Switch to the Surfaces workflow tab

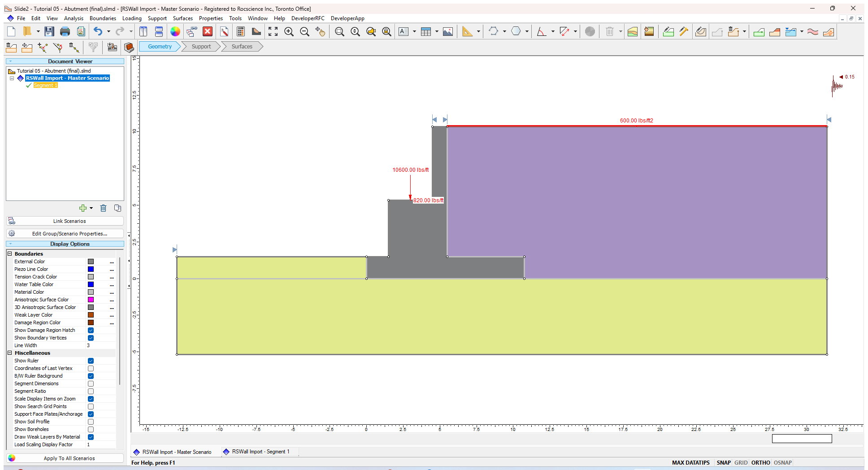242,47
